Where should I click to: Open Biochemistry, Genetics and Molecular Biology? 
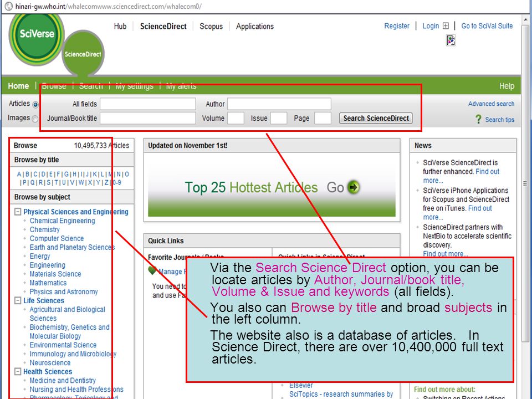click(x=70, y=331)
